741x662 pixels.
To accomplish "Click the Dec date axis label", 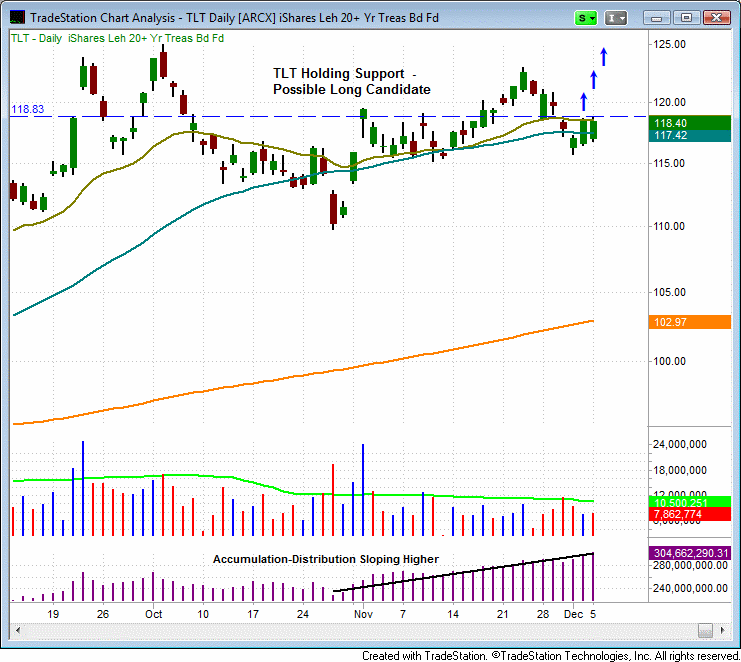I will [573, 614].
